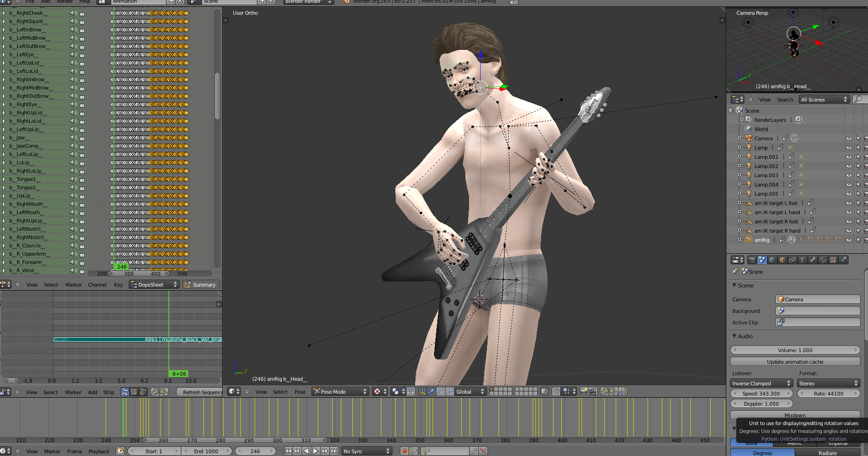The height and width of the screenshot is (456, 868).
Task: Click the outliner search magnifier icon
Action: pos(857,99)
